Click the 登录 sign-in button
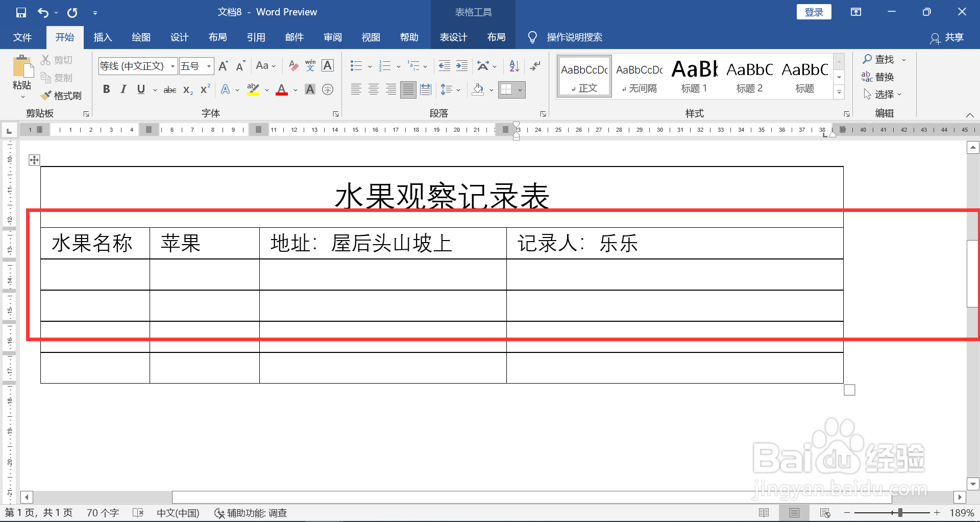This screenshot has height=522, width=980. (814, 11)
